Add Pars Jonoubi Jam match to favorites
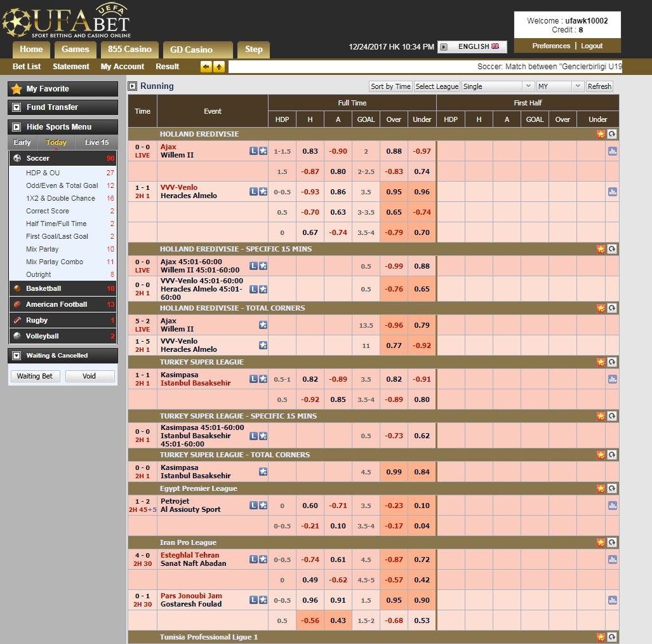 (x=263, y=600)
